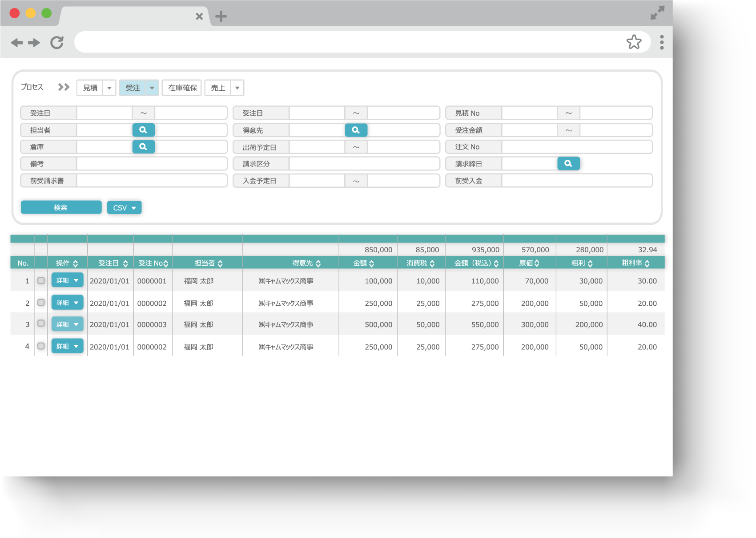Screen dimensions: 756x538
Task: Reload the page with browser refresh icon
Action: click(x=57, y=43)
